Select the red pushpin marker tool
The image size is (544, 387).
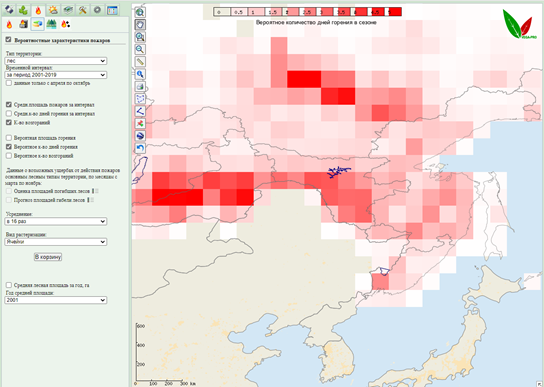[x=140, y=124]
